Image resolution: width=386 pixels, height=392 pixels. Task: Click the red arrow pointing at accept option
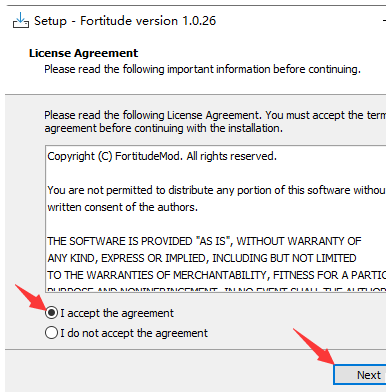point(31,300)
